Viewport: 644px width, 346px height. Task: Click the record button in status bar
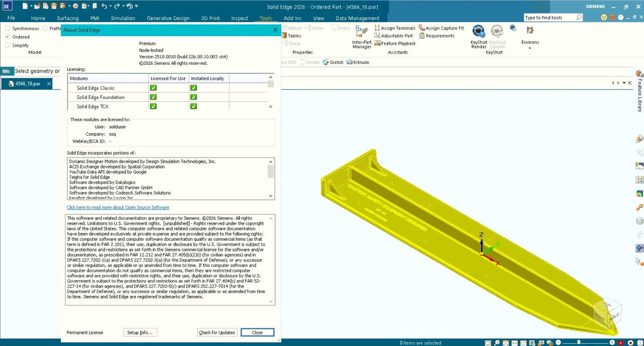[x=630, y=342]
